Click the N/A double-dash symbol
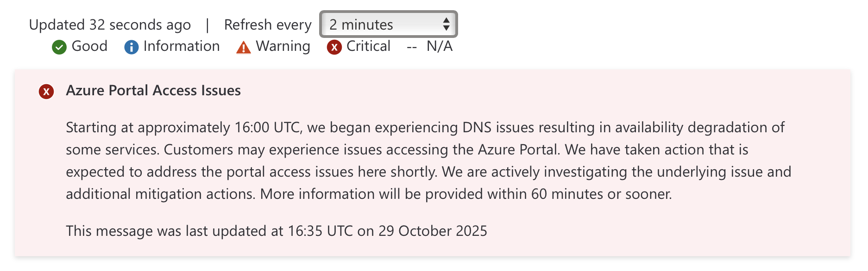Image resolution: width=868 pixels, height=271 pixels. 412,47
